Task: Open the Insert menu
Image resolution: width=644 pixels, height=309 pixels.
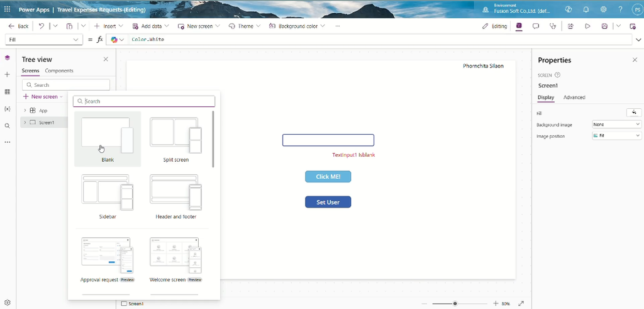Action: pos(108,26)
